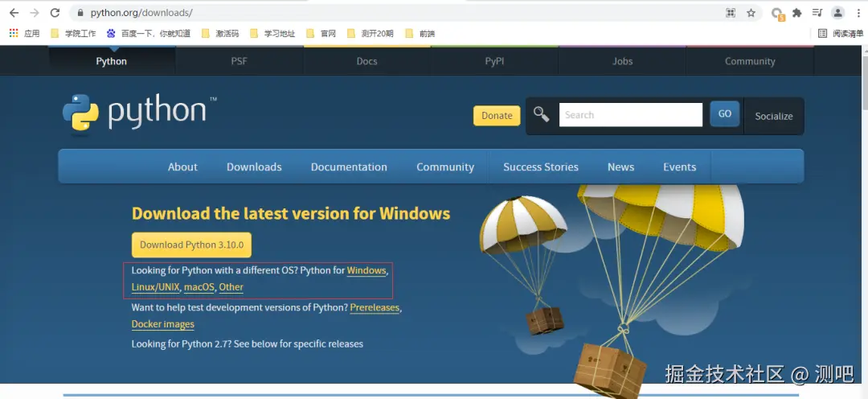Click the lock icon in the address bar
The image size is (868, 399).
[80, 13]
